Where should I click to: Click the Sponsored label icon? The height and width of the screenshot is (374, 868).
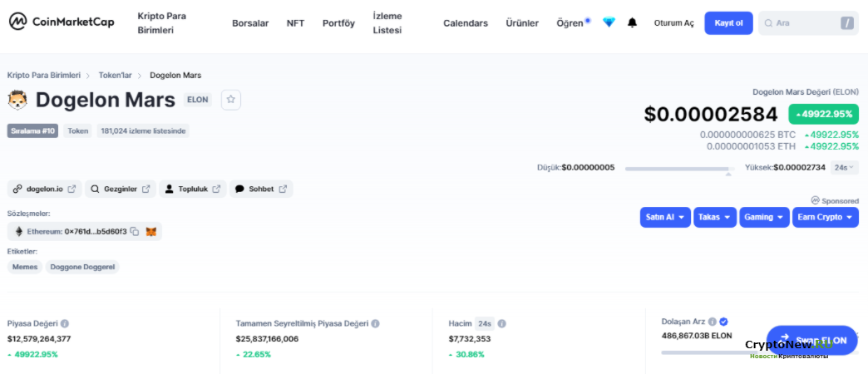(815, 200)
